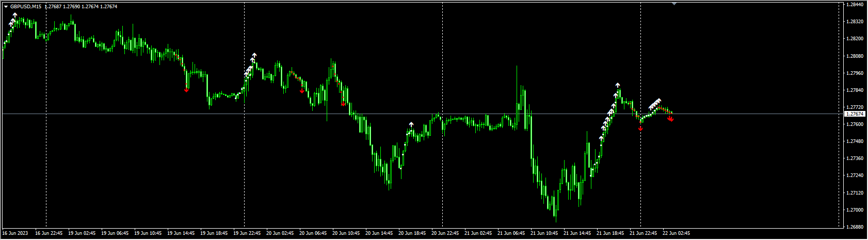Click the topmost white buy arrow on 16 Jun 2023
The width and height of the screenshot is (868, 240).
click(15, 15)
